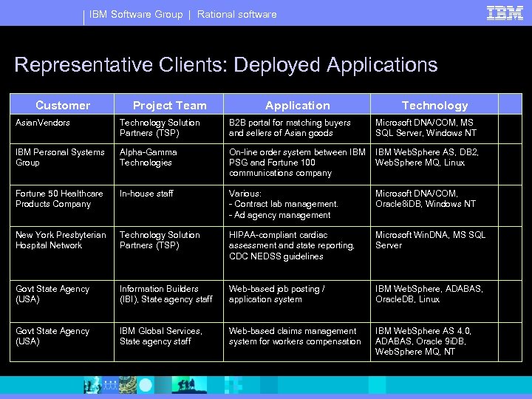This screenshot has height=399, width=532.
Task: Click the 'Technology' column header
Action: [434, 104]
